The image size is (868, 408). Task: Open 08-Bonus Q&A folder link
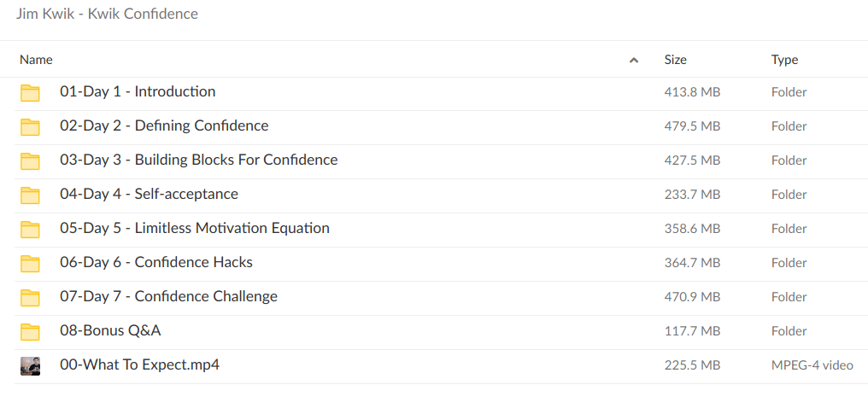[x=110, y=330]
